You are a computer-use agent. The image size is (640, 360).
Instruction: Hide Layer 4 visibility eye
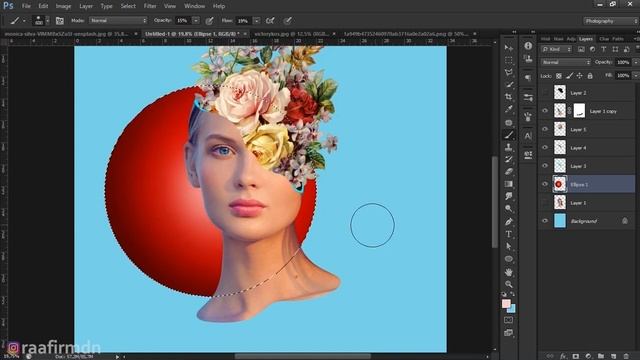[545, 147]
